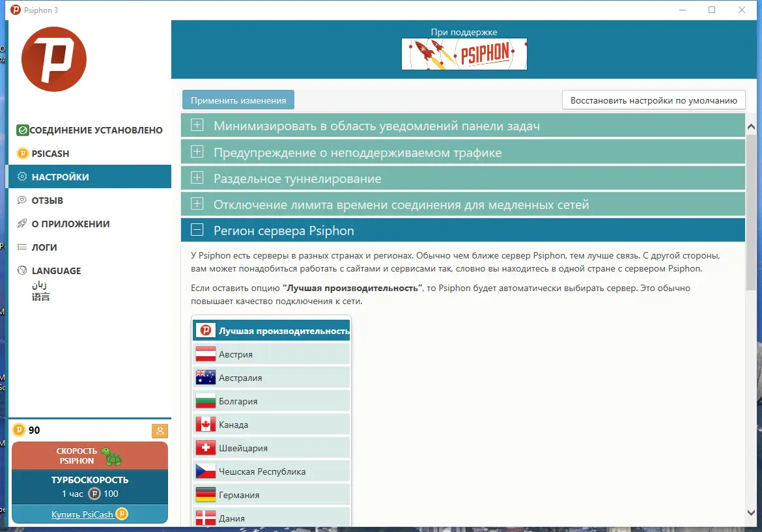Select Дания server region
The image size is (762, 532).
(x=272, y=518)
